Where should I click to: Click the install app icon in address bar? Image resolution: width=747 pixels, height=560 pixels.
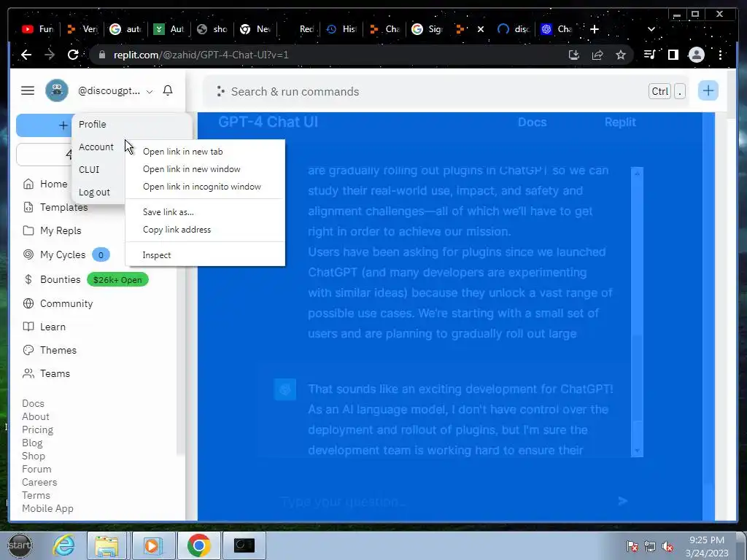click(x=574, y=55)
